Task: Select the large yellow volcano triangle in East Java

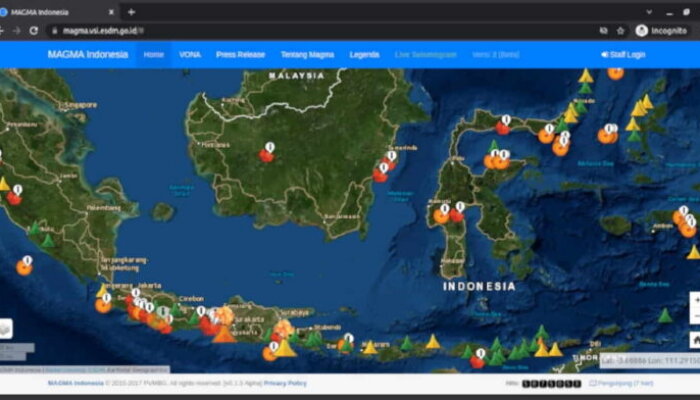Action: [x=284, y=348]
